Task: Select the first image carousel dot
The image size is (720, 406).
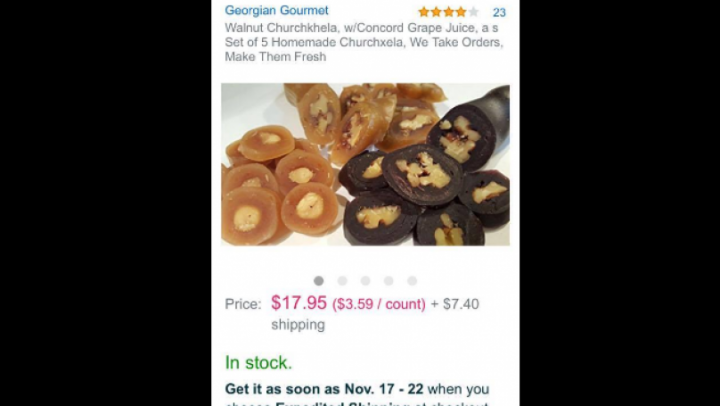Action: pos(319,281)
